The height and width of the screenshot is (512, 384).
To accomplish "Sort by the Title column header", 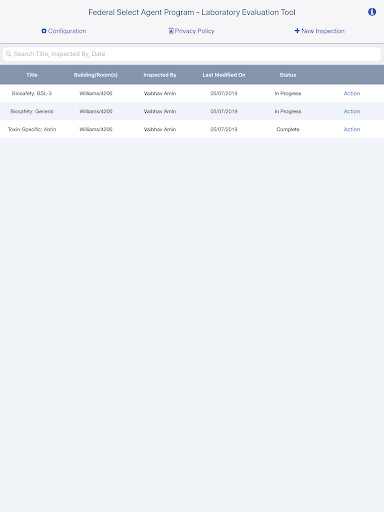I will click(32, 75).
